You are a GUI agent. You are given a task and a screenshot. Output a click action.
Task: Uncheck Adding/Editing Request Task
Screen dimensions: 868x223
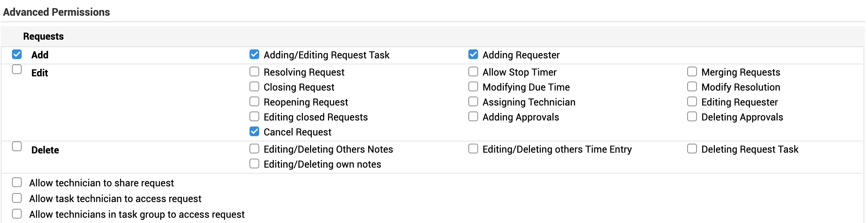pyautogui.click(x=254, y=55)
